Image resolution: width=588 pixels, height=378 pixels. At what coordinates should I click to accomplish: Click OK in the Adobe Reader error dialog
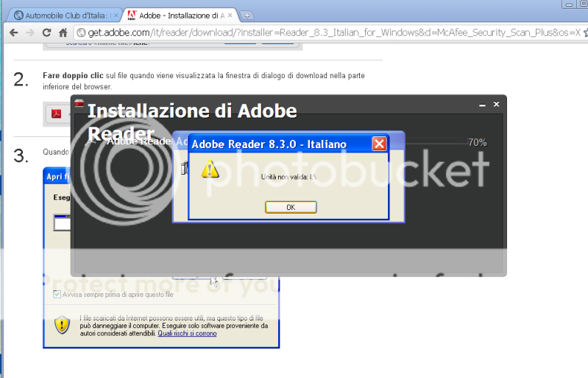click(x=291, y=207)
